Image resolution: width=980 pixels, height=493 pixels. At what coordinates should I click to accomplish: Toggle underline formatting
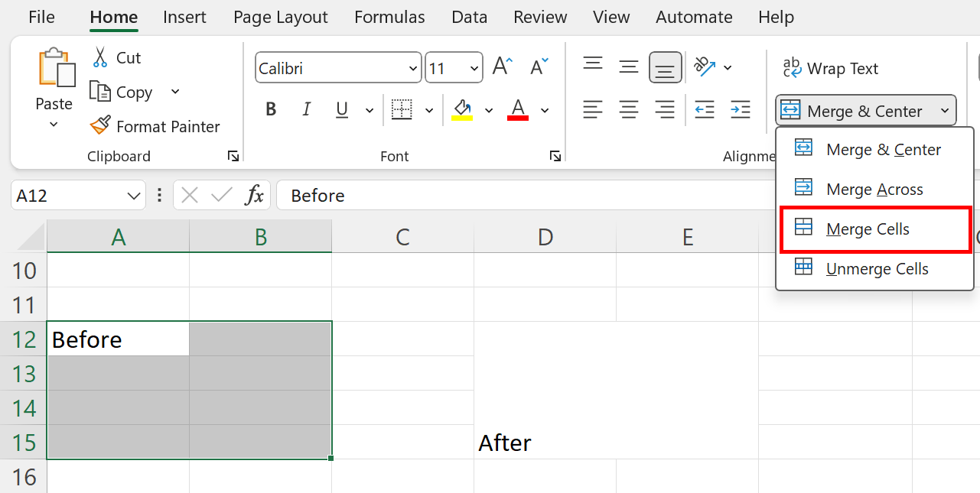pyautogui.click(x=342, y=110)
